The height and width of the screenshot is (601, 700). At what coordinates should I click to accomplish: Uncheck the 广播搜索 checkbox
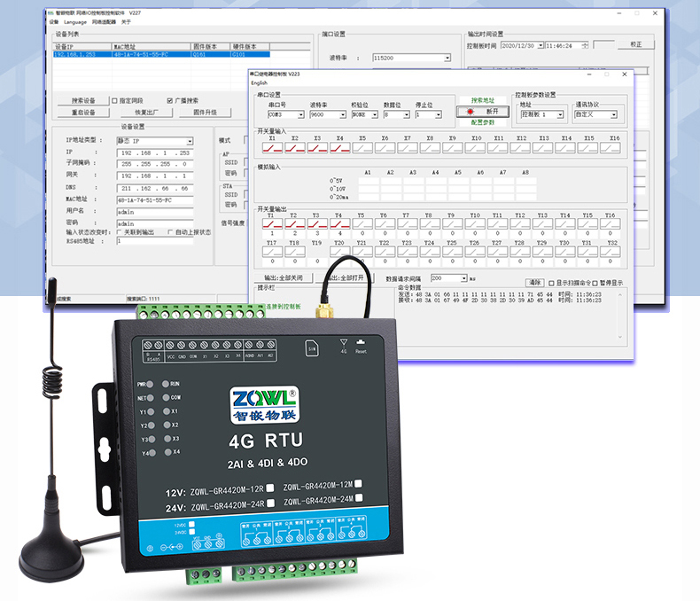click(169, 100)
